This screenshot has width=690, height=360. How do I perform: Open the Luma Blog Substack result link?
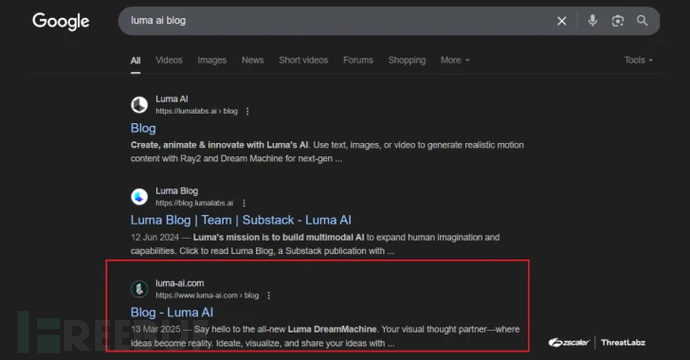click(x=241, y=220)
